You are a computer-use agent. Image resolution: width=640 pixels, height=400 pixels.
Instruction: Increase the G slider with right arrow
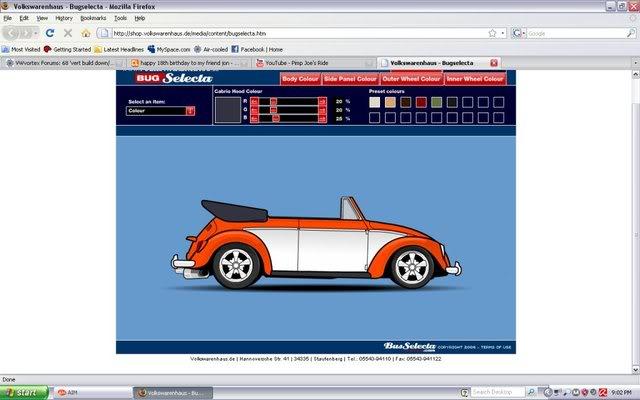click(x=322, y=110)
